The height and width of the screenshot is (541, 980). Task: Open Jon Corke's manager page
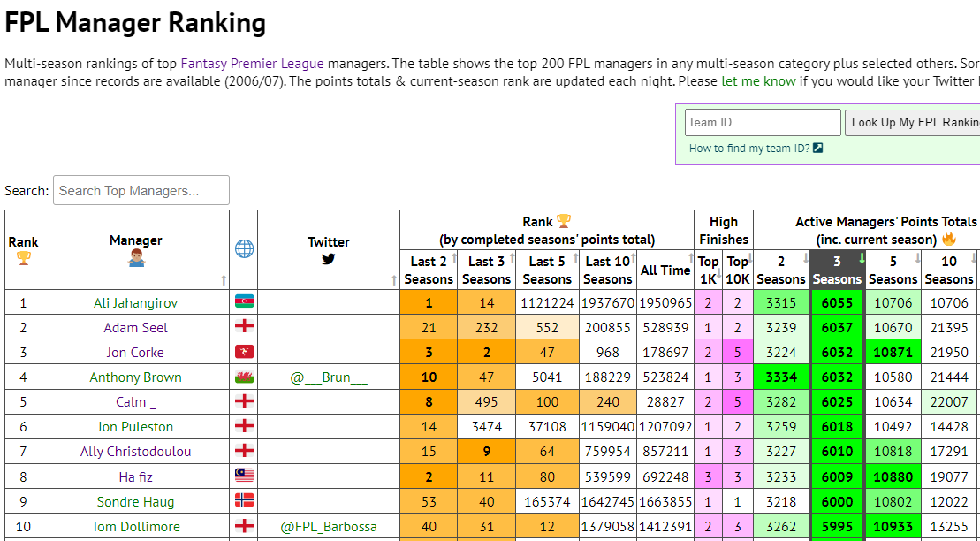[x=135, y=353]
